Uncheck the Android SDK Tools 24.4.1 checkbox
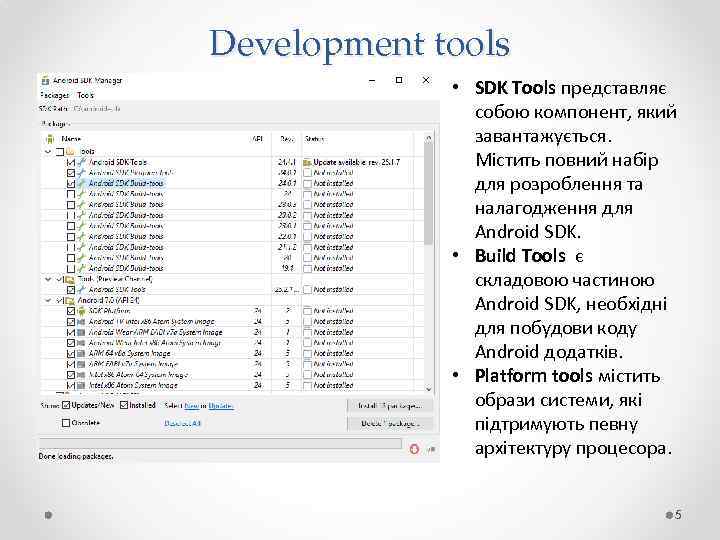This screenshot has height=540, width=720. pos(71,162)
